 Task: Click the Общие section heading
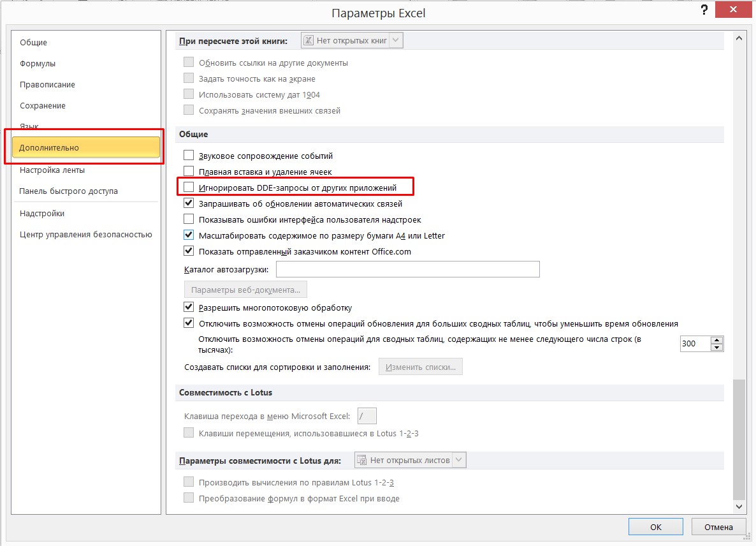coord(193,134)
